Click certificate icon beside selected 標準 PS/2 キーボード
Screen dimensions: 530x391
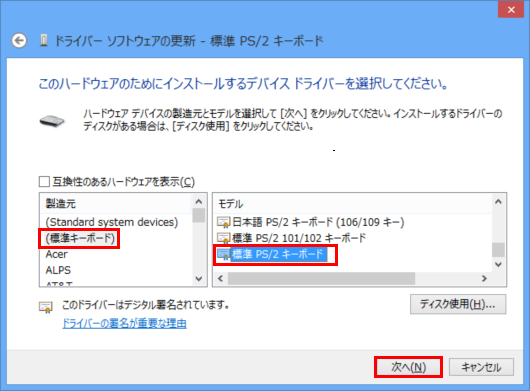[223, 254]
